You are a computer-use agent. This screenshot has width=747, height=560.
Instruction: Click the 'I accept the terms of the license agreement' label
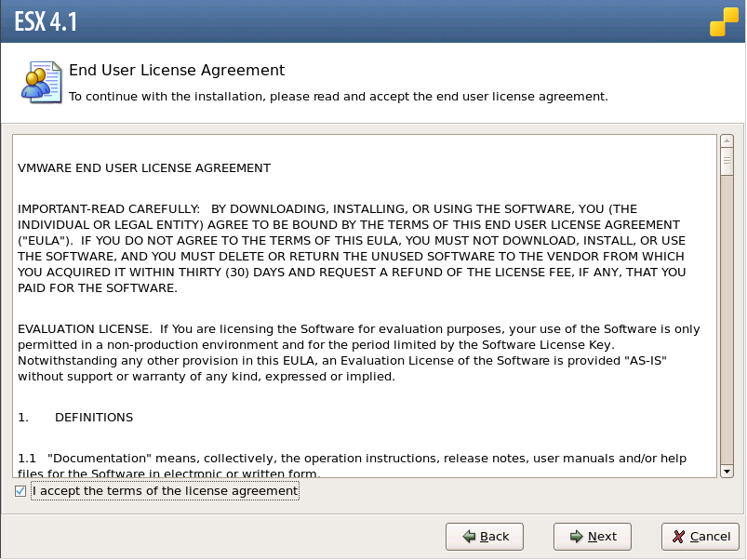click(165, 491)
